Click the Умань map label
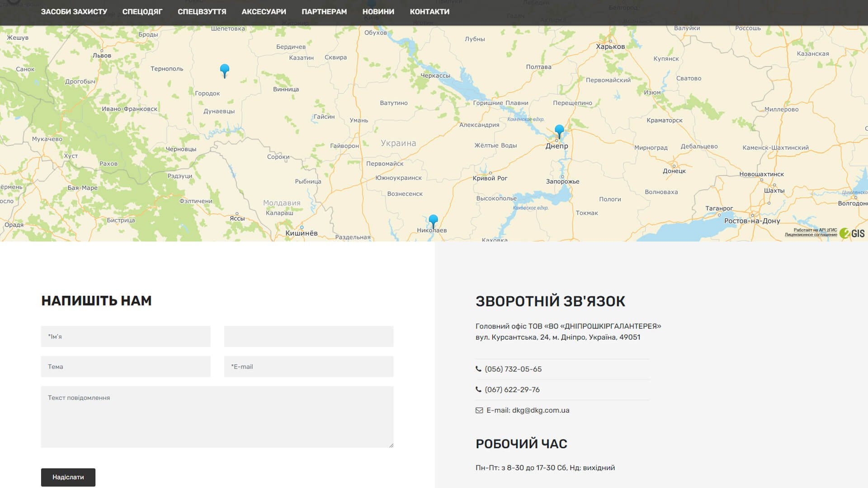 point(359,121)
